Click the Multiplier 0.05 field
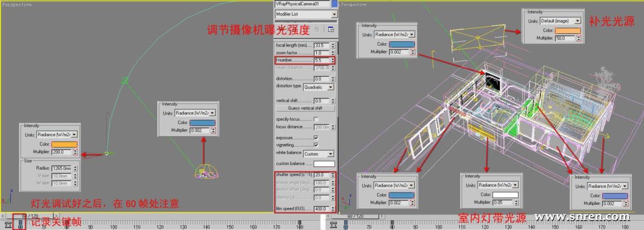 pyautogui.click(x=503, y=203)
